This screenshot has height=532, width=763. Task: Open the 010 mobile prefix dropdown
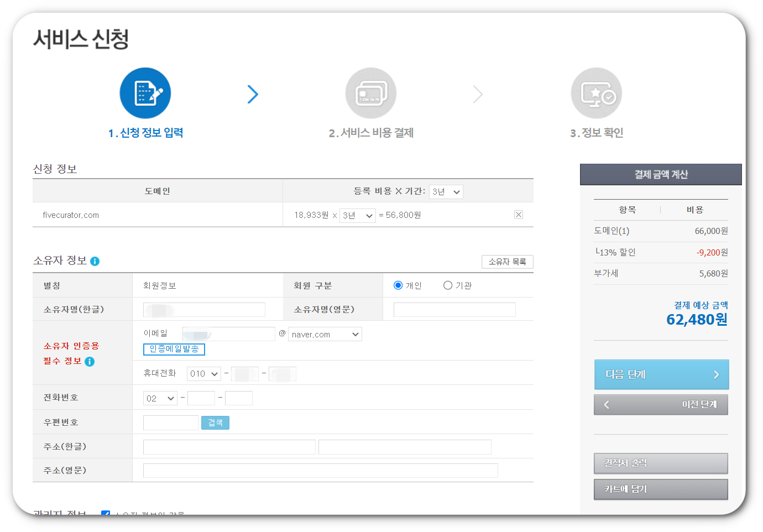coord(203,373)
